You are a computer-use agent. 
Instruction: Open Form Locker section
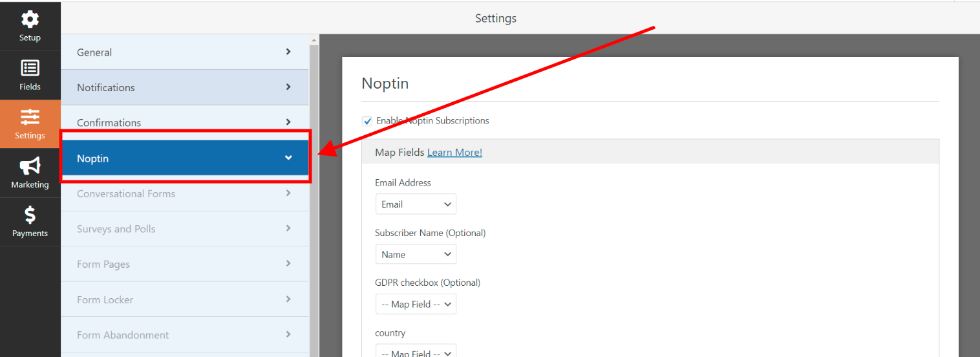185,299
